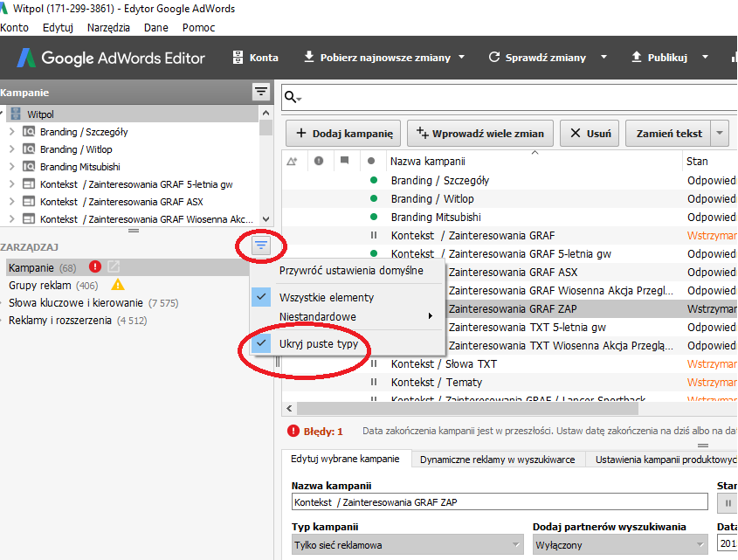Toggle Ukryj puste typy option
The image size is (738, 560).
click(348, 343)
